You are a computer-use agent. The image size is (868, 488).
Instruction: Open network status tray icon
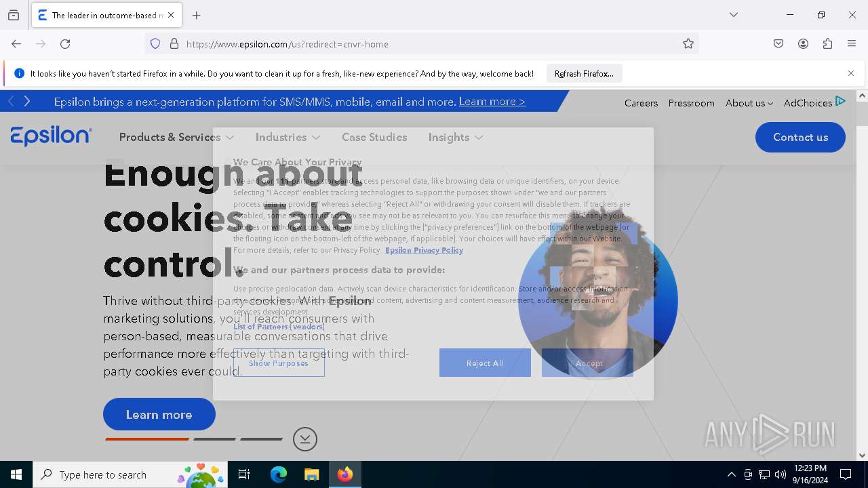click(764, 474)
